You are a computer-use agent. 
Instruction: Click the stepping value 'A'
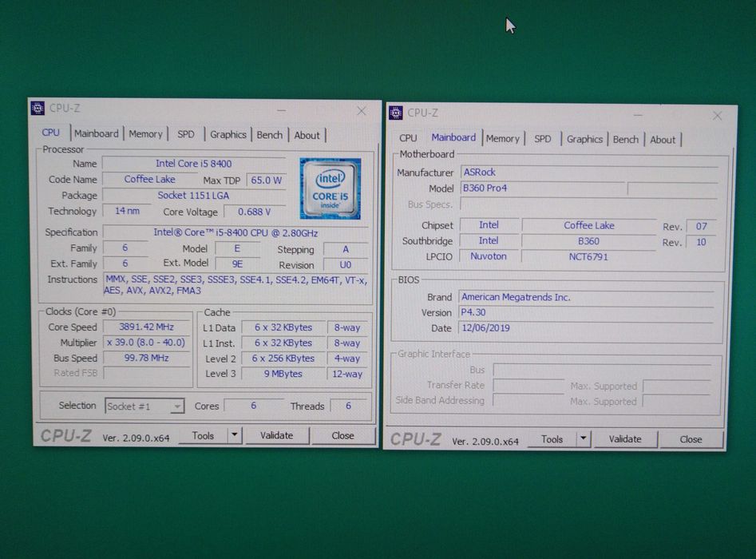pyautogui.click(x=346, y=249)
